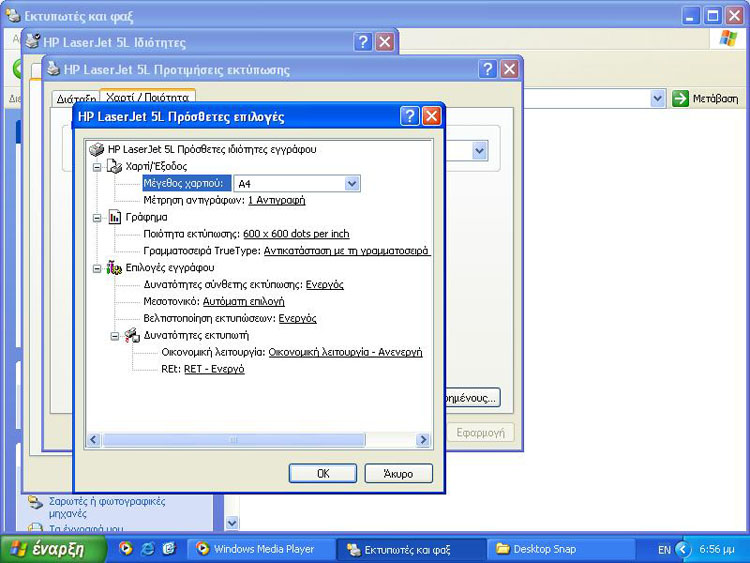Click Ενεργός value for Δυνατότητες σύνθετης εκτύπωσης

click(x=325, y=285)
